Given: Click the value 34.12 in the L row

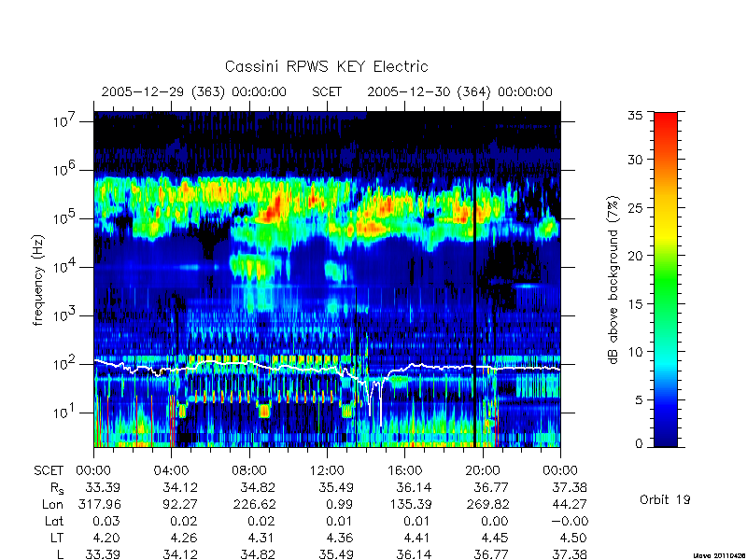Looking at the screenshot, I should (x=180, y=554).
